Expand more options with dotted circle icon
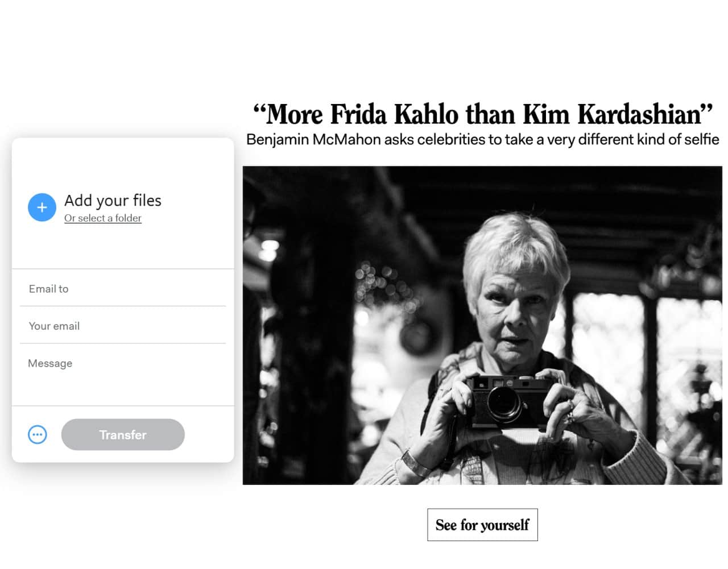 (x=38, y=435)
